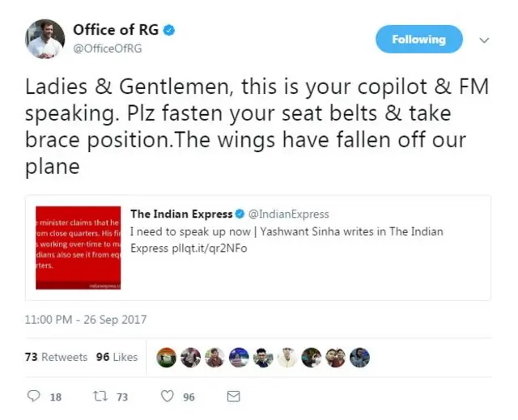Image resolution: width=518 pixels, height=420 pixels.
Task: Click the @IndianExpress handle
Action: click(289, 214)
